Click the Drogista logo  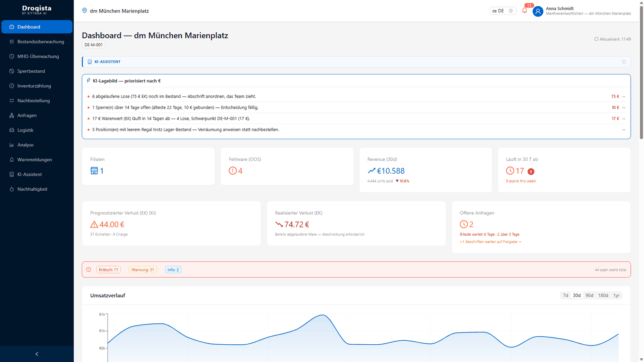pyautogui.click(x=37, y=10)
